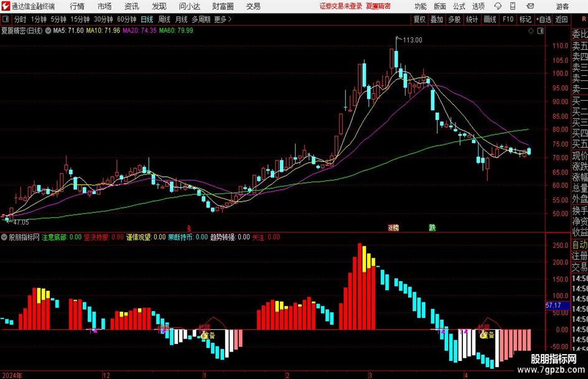This screenshot has width=588, height=379.
Task: Click the 涨榜 marker under the chart
Action: tap(393, 227)
